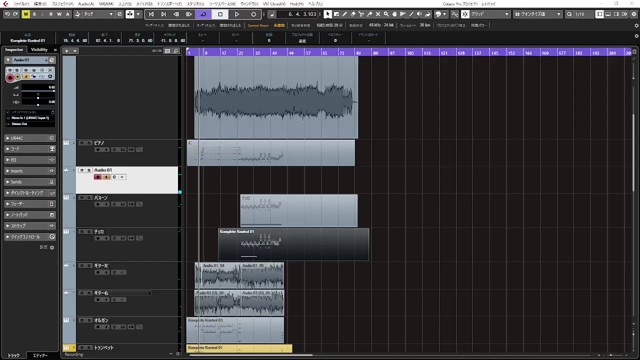The height and width of the screenshot is (360, 640).
Task: Toggle Monitor on Audio 01 track
Action: [x=106, y=177]
